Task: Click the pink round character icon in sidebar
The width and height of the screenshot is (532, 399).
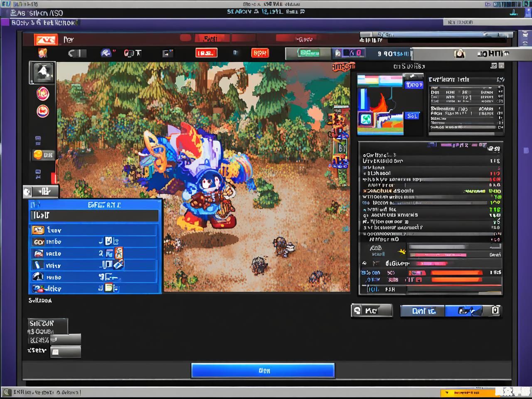Action: click(x=42, y=94)
